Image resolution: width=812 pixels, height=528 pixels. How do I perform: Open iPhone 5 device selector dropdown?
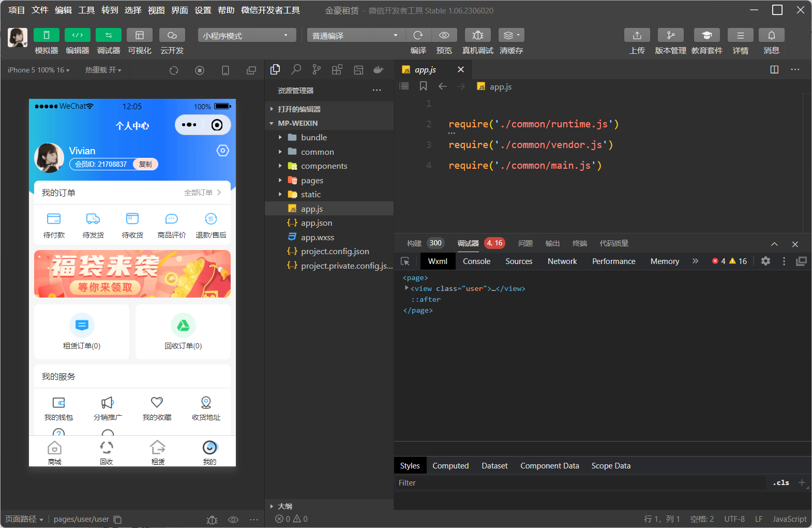point(39,70)
